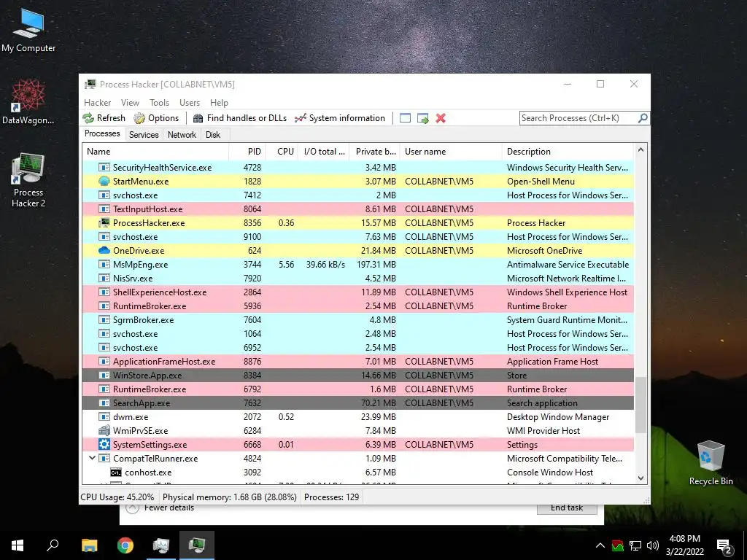Select the ProcessHacker.exe process icon
This screenshot has width=747, height=560.
(x=104, y=223)
